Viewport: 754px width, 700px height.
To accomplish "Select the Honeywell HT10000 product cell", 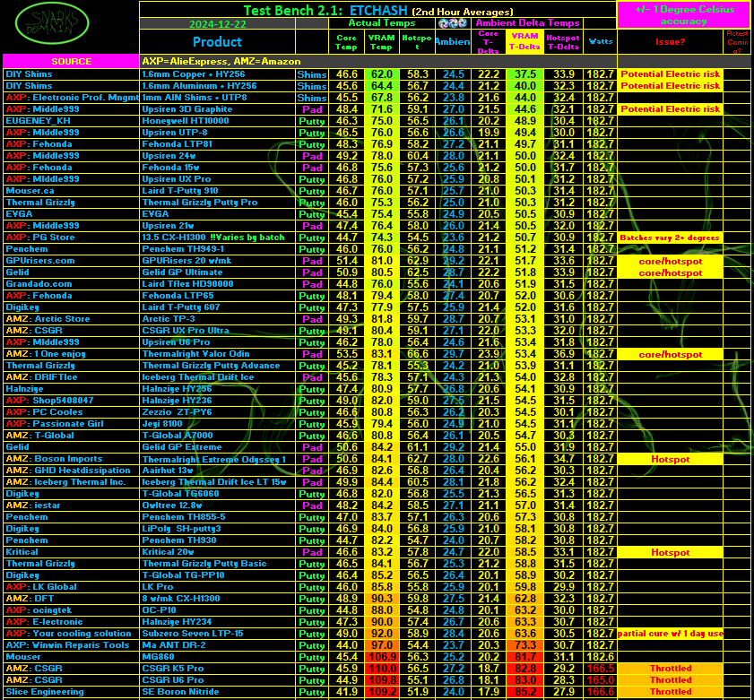I will tap(217, 121).
